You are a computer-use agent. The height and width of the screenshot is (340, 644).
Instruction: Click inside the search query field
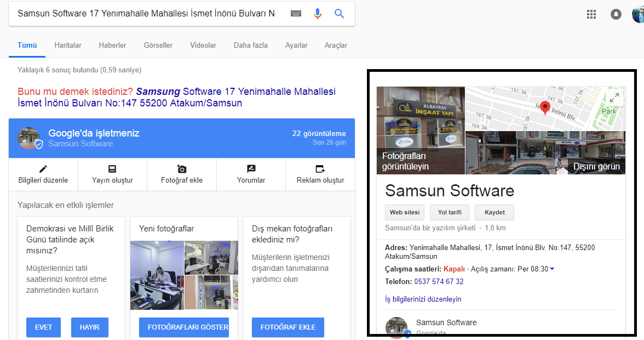coord(146,14)
